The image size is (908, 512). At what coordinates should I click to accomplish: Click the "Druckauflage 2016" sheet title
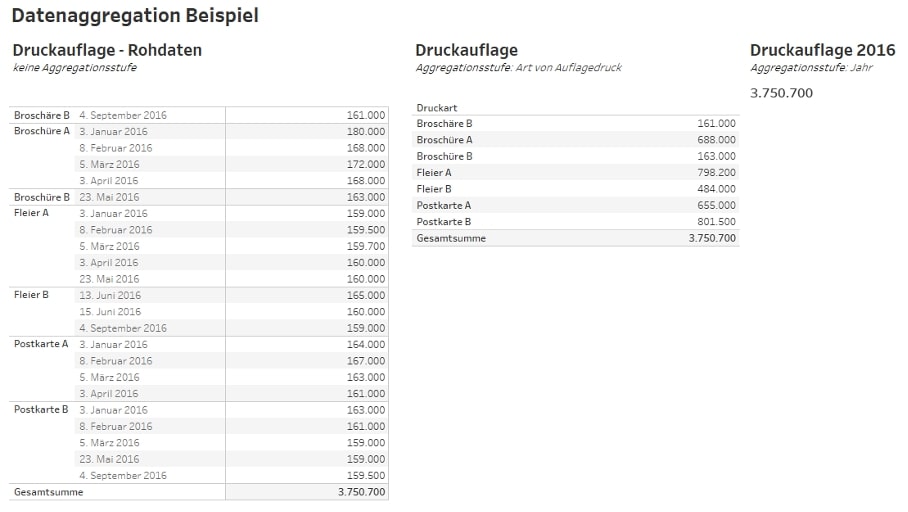pos(822,50)
